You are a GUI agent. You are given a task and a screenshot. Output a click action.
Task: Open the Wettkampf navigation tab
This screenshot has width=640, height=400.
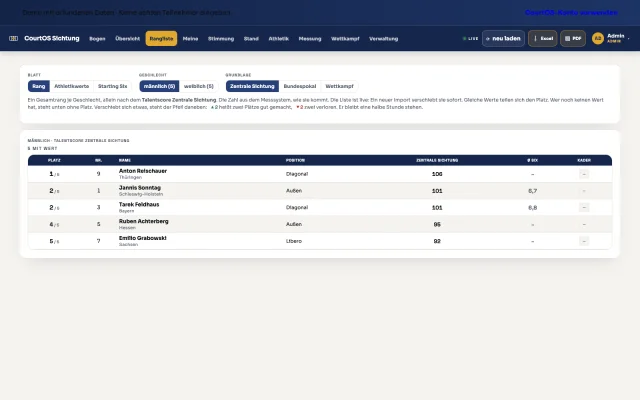click(x=345, y=39)
